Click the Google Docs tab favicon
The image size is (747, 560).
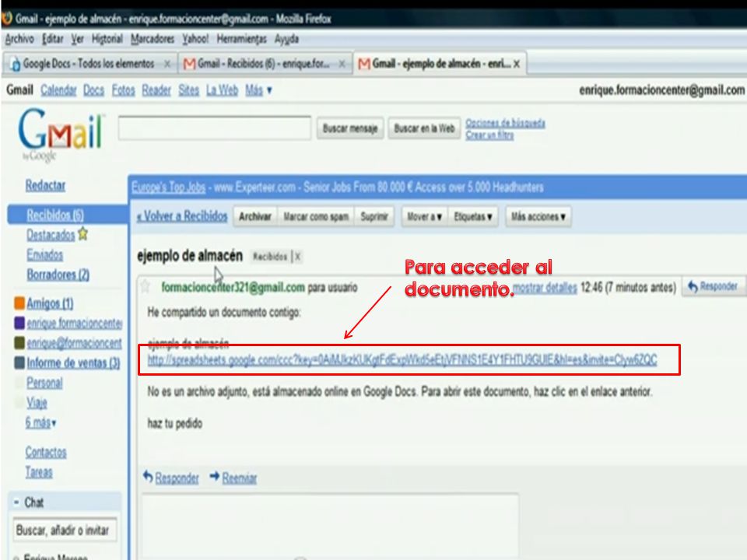pos(16,64)
